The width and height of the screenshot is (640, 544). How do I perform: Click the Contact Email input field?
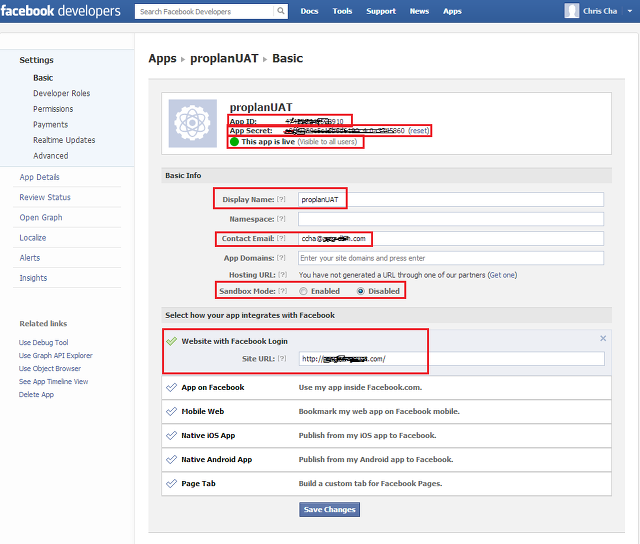[451, 238]
